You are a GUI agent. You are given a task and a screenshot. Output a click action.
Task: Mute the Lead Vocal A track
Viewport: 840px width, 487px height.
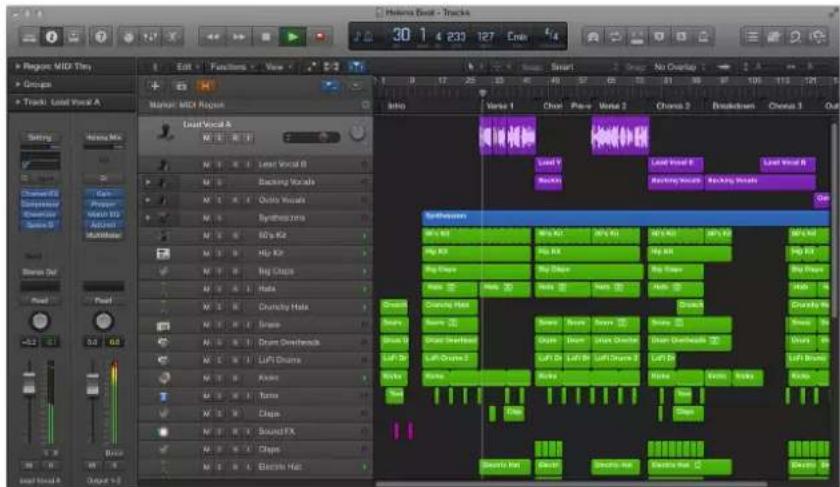point(207,138)
